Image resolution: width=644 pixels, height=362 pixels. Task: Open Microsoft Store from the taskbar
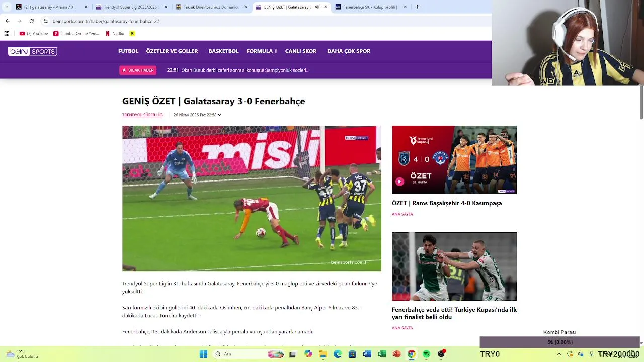pyautogui.click(x=352, y=354)
